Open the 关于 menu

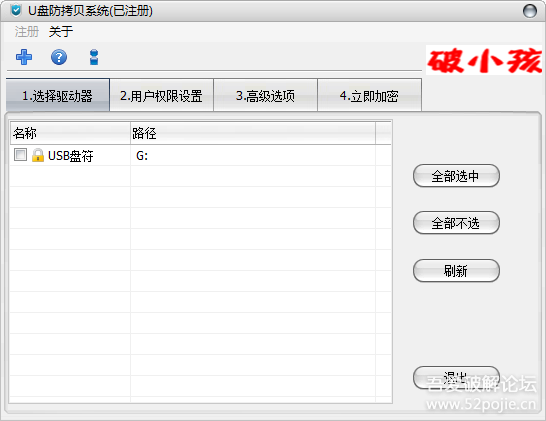click(x=61, y=32)
